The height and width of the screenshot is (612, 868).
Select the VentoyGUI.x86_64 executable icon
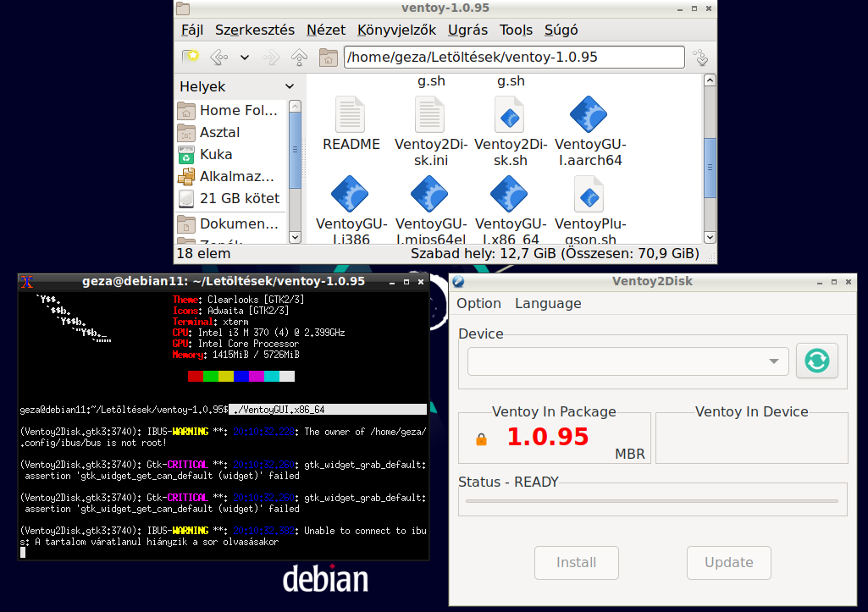[509, 194]
